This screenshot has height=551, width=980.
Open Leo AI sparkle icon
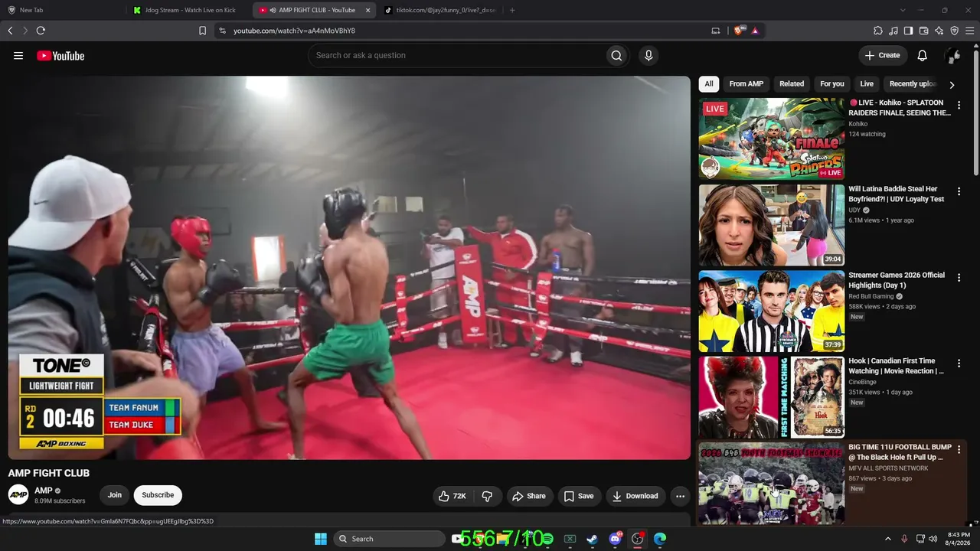click(x=939, y=31)
